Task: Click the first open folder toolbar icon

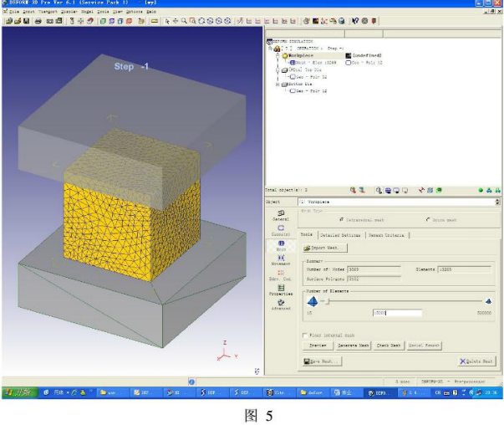Action: click(9, 21)
